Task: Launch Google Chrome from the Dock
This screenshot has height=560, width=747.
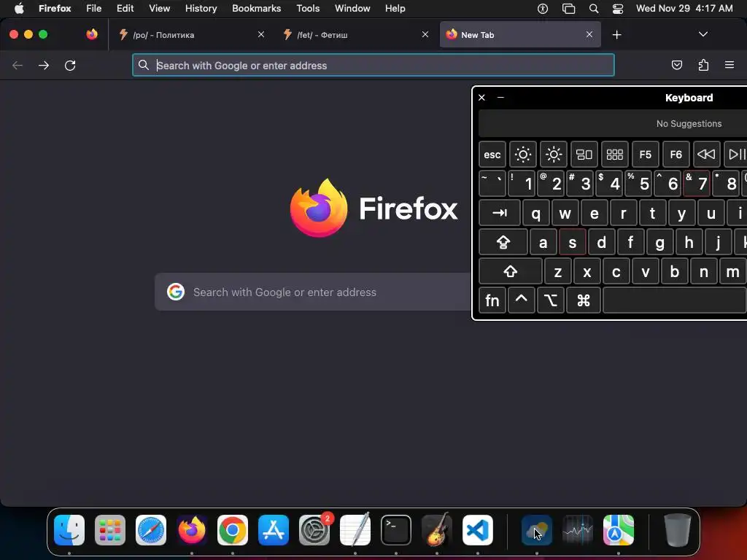Action: tap(233, 530)
